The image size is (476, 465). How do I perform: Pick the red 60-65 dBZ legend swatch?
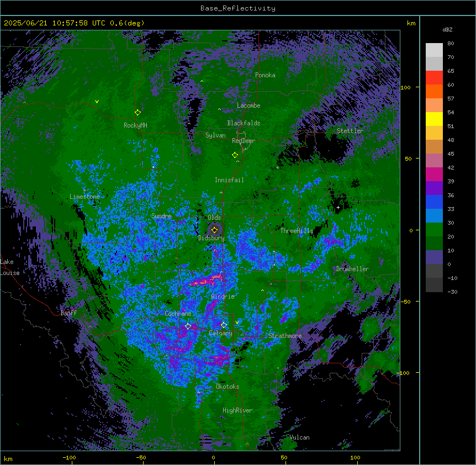[434, 78]
